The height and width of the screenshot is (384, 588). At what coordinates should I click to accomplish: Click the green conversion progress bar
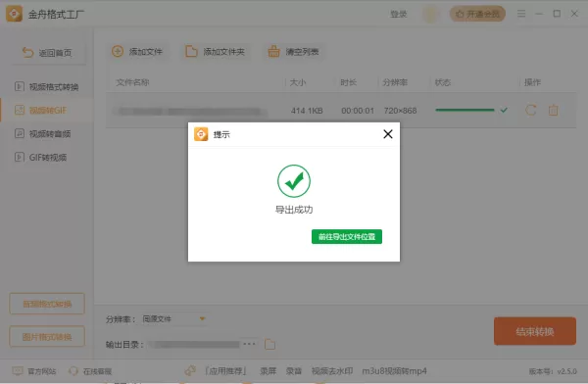click(x=465, y=110)
